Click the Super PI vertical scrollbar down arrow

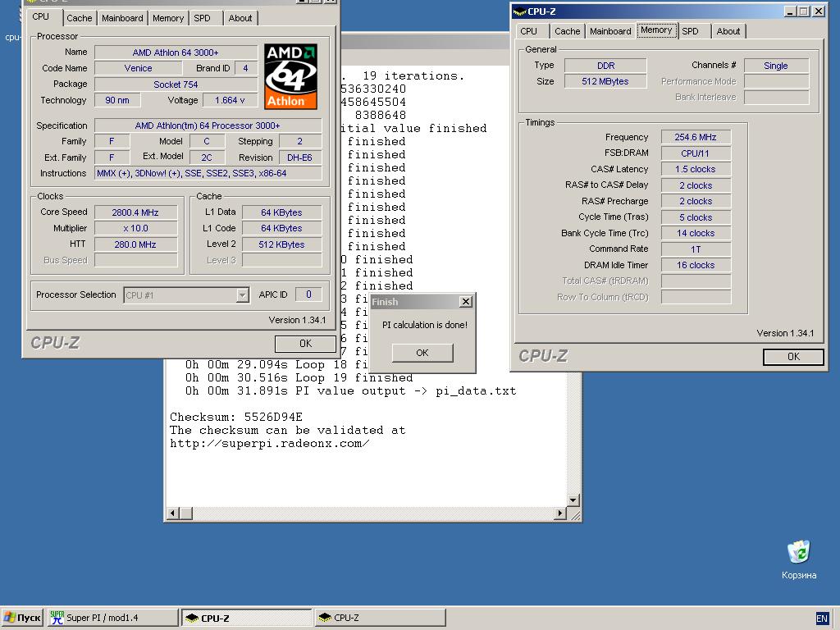point(573,500)
